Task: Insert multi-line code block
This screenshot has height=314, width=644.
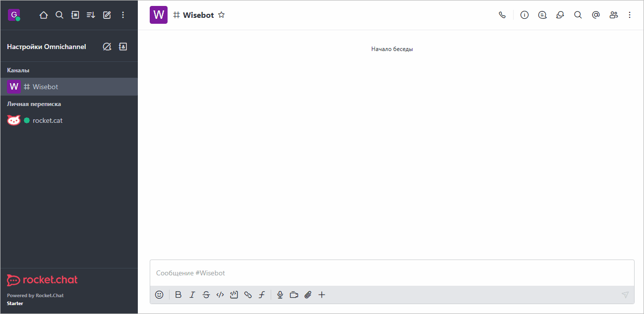Action: click(x=234, y=295)
